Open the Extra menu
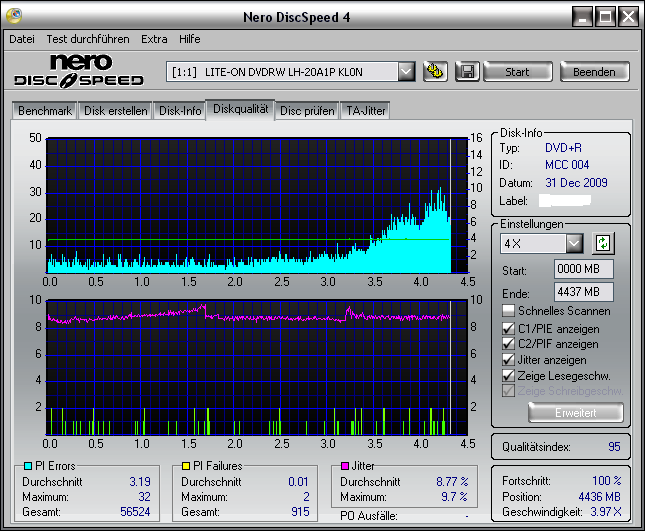 point(154,39)
